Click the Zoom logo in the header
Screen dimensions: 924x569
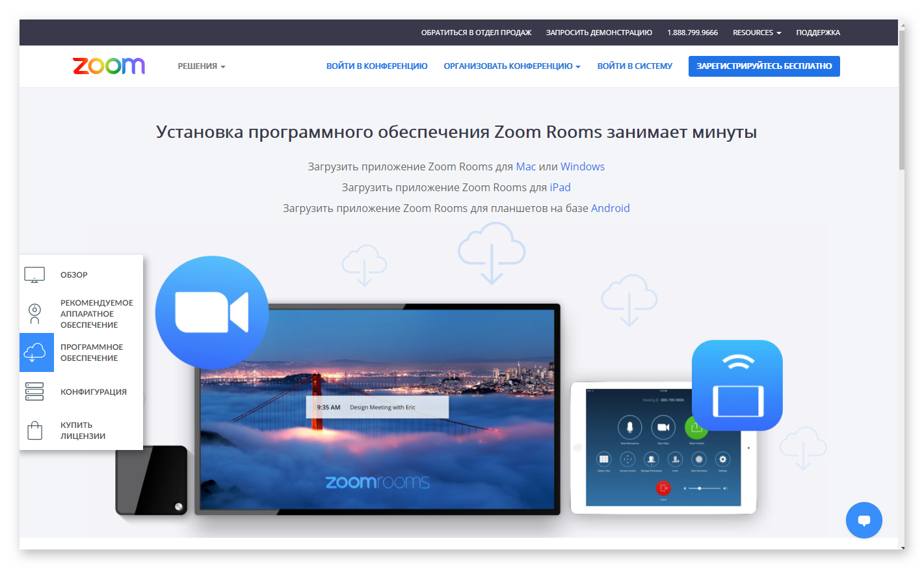(x=109, y=66)
